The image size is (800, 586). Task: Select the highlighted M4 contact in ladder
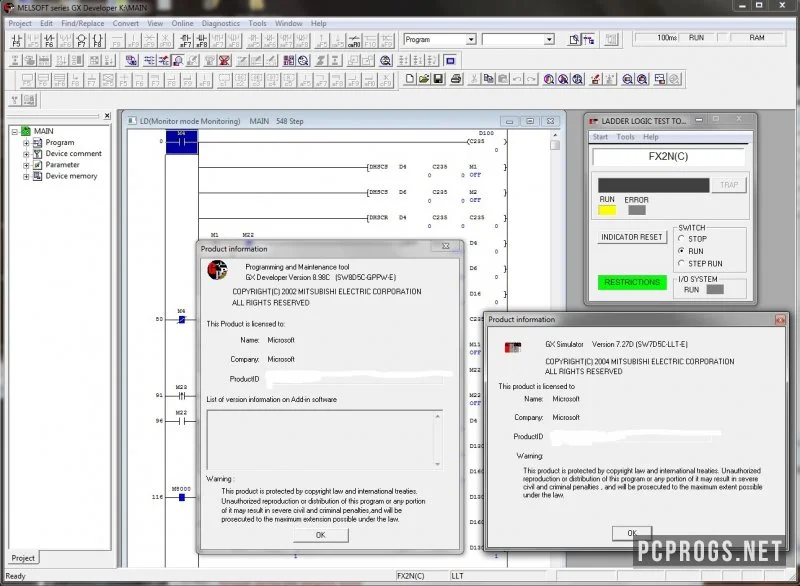[x=182, y=142]
